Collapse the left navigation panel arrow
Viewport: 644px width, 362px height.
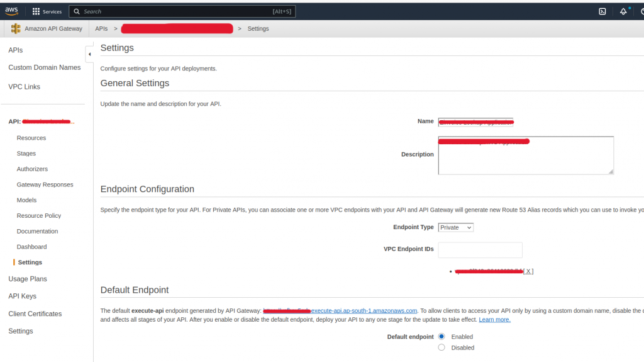(89, 54)
